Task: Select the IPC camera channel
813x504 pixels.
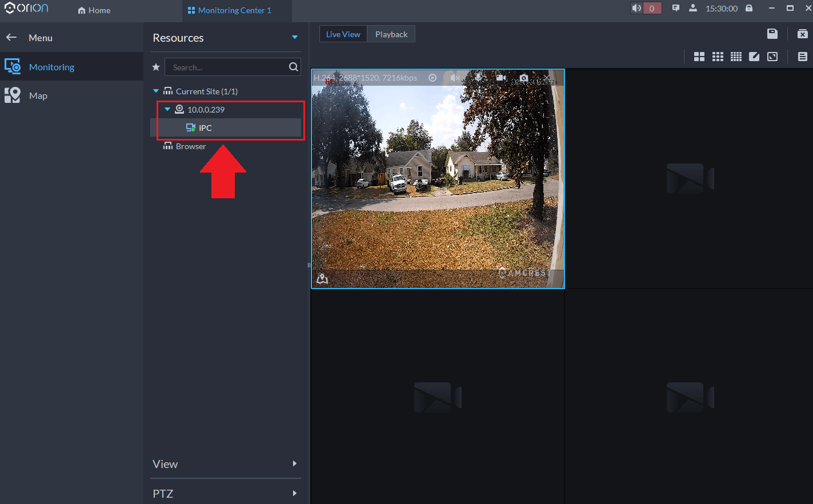Action: point(205,128)
